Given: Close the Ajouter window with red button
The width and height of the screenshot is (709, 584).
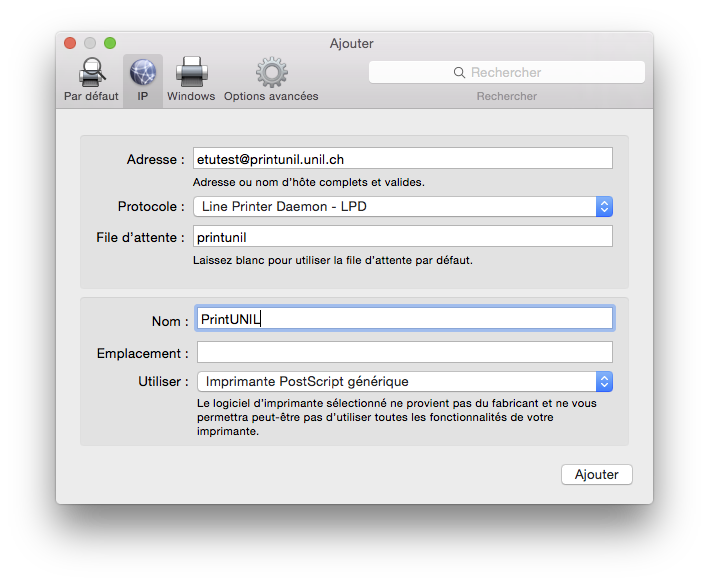Looking at the screenshot, I should (x=70, y=43).
